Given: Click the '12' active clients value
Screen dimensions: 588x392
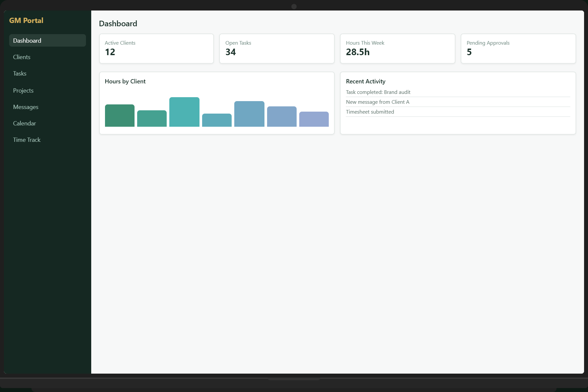Looking at the screenshot, I should (x=110, y=52).
